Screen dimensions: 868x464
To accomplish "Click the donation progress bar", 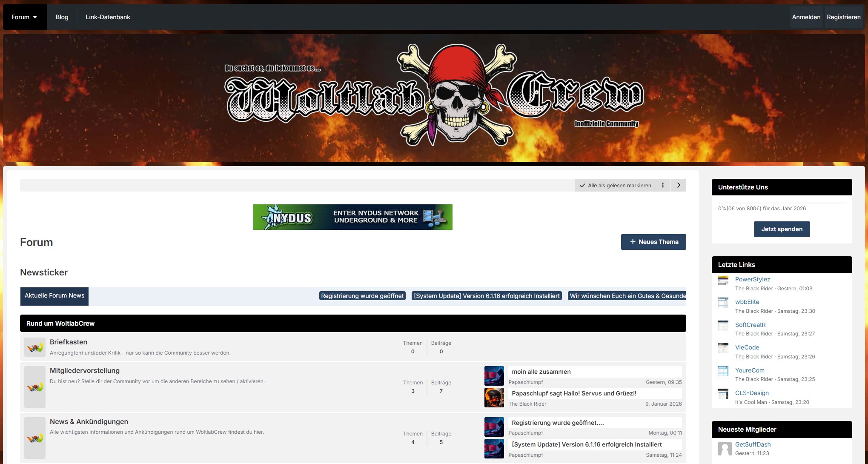I will click(x=782, y=203).
